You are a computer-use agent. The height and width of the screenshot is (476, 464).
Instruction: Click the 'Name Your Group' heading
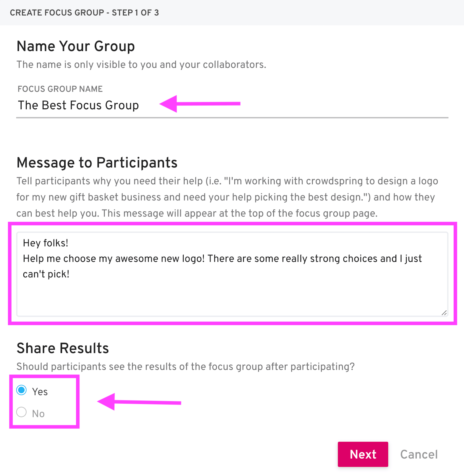click(76, 46)
